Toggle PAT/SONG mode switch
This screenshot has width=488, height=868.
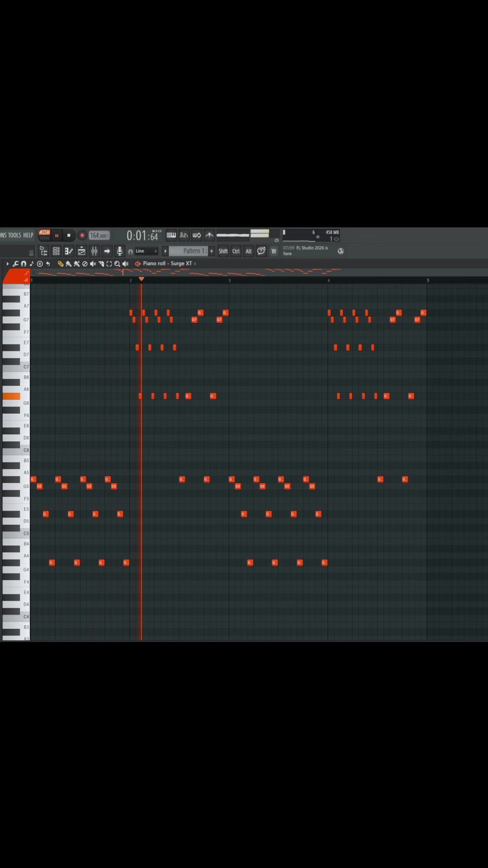(44, 235)
